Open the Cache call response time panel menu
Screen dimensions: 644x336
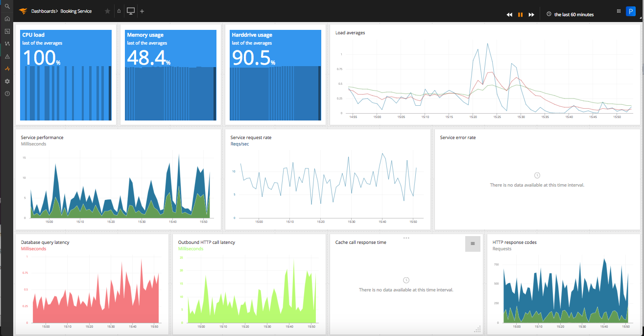pos(472,243)
